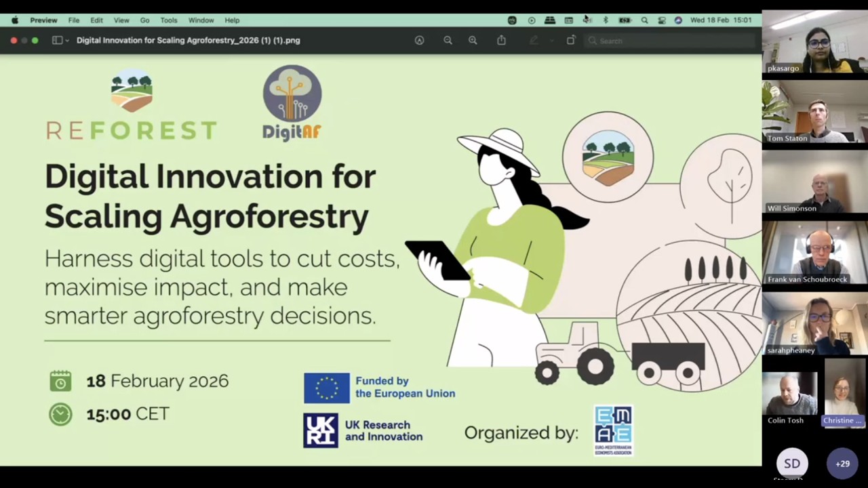The width and height of the screenshot is (868, 488).
Task: Click the DigitAF logo on the slide
Action: point(292,103)
